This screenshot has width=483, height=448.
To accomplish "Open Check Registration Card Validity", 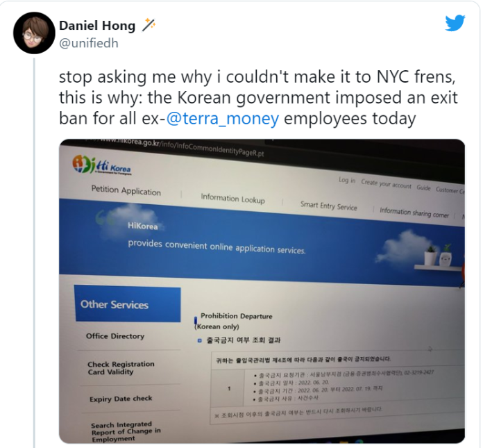I will [x=121, y=368].
